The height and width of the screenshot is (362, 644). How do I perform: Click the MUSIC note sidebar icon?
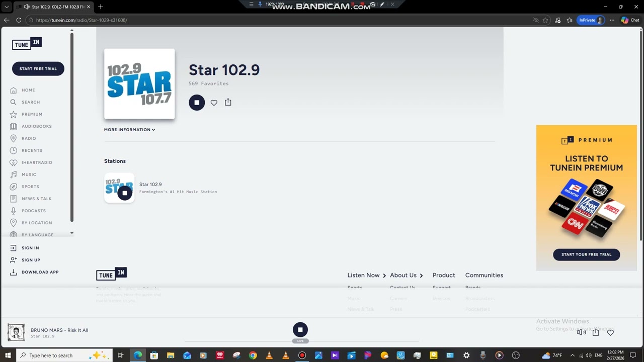[x=13, y=174]
